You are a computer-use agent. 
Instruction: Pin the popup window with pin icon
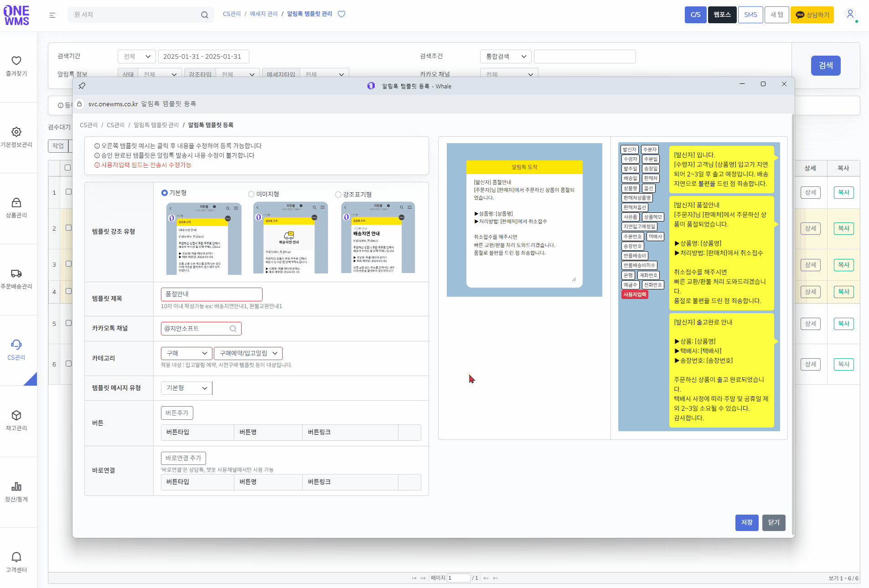(x=82, y=86)
